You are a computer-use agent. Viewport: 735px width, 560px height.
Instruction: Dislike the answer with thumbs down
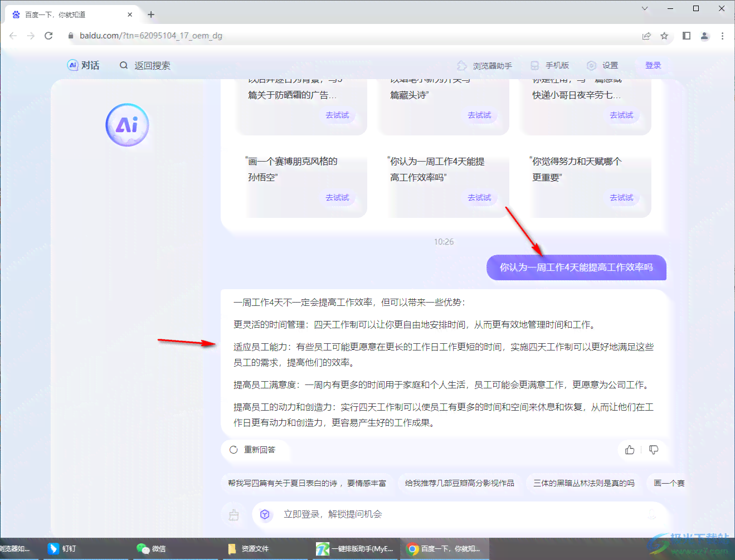pos(654,450)
